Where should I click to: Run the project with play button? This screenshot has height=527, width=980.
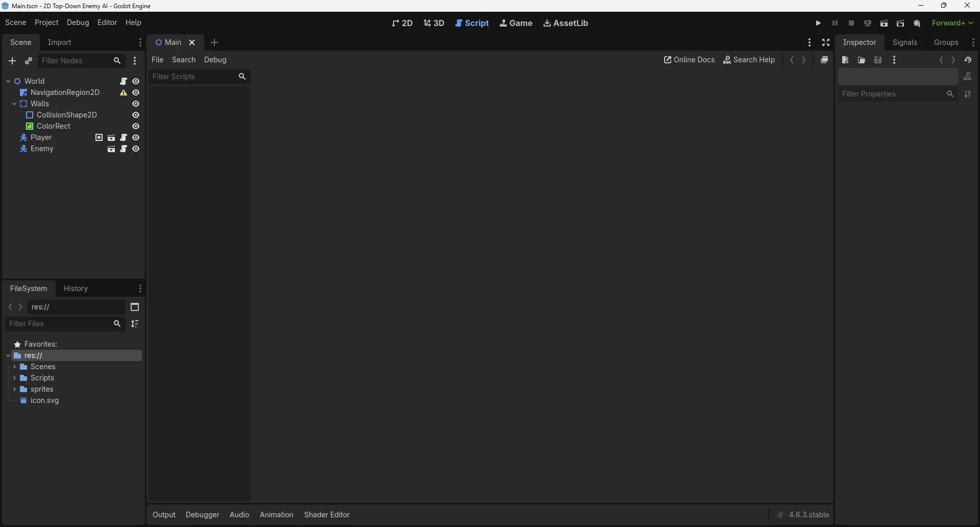click(818, 23)
